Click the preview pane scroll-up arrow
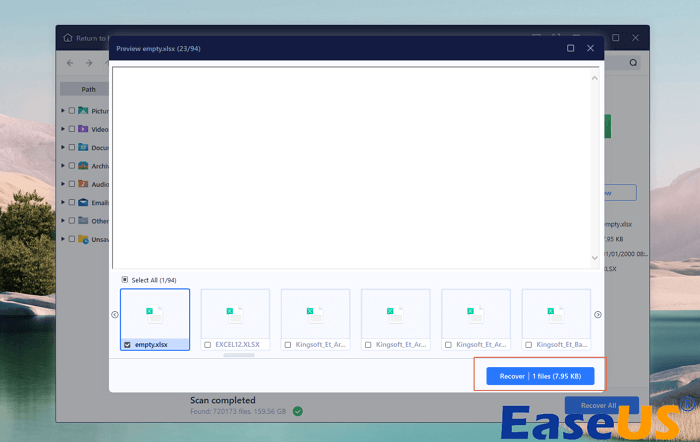700x442 pixels. (595, 78)
